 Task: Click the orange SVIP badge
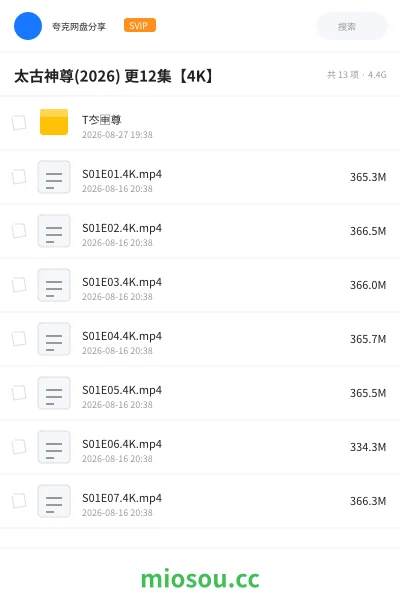pos(140,25)
